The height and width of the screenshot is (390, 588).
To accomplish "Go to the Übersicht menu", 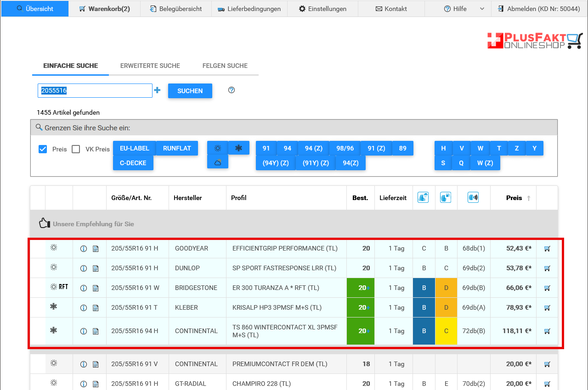I will coord(35,9).
